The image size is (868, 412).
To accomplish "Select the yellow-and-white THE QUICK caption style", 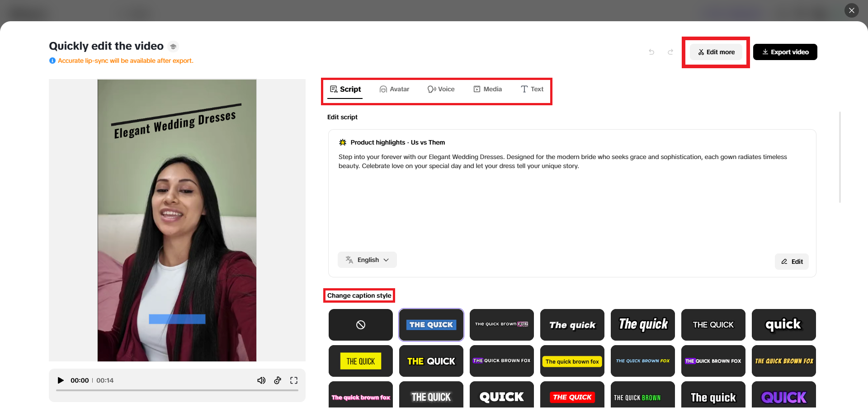I will [431, 361].
